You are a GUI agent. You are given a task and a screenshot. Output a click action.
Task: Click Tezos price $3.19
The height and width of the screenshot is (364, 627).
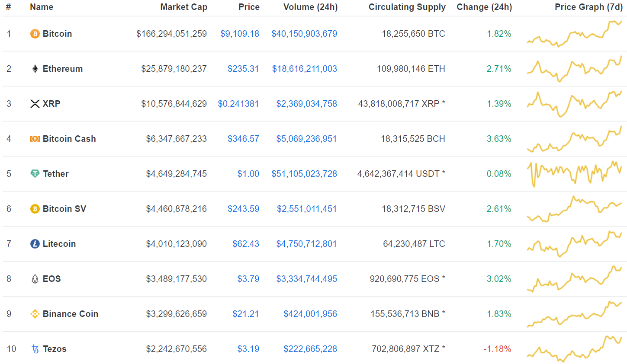[x=248, y=349]
